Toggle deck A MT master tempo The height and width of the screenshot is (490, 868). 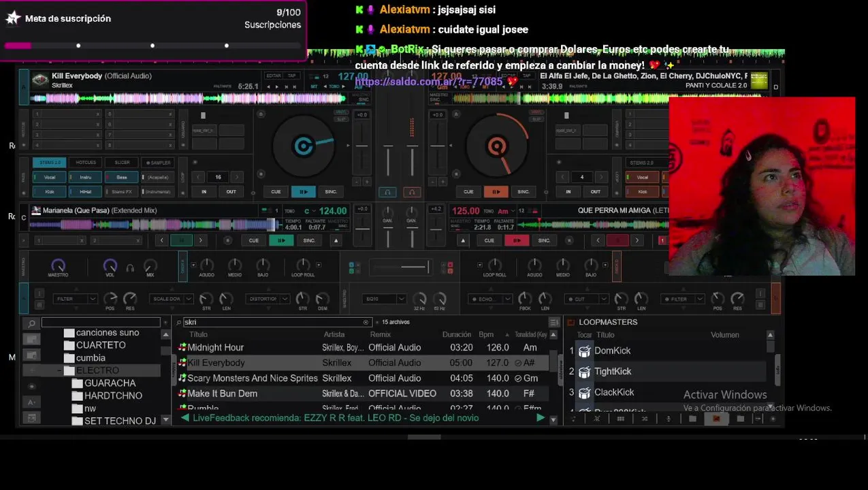(x=315, y=86)
